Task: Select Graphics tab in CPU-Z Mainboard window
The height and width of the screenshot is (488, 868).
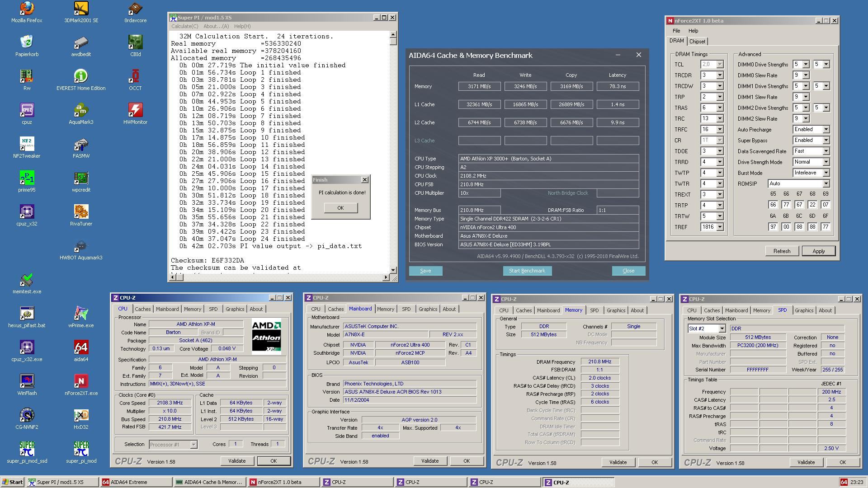Action: [428, 309]
